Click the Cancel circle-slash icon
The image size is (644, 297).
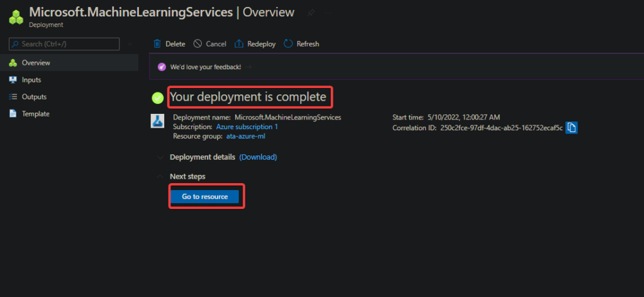pyautogui.click(x=197, y=43)
